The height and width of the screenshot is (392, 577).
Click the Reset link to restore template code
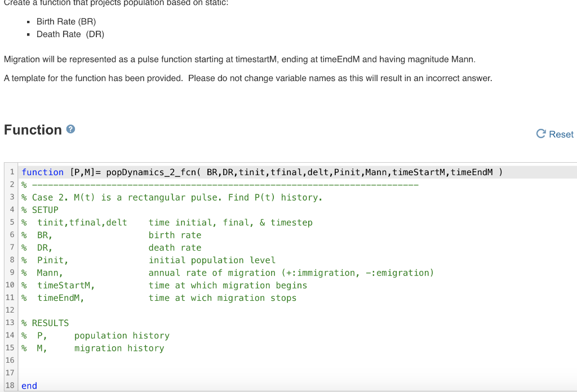(560, 134)
